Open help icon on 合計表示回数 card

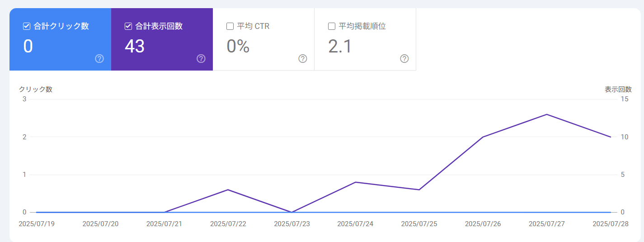(x=201, y=59)
